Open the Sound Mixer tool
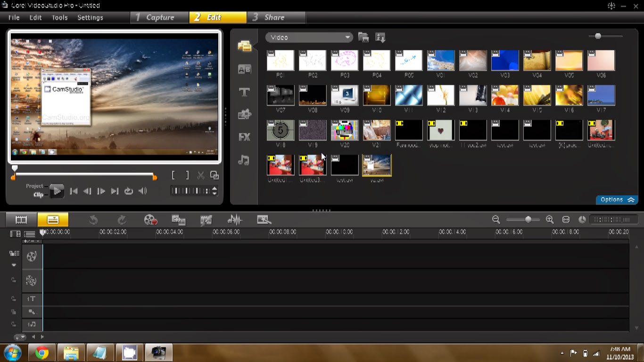The image size is (644, 362). coord(234,220)
